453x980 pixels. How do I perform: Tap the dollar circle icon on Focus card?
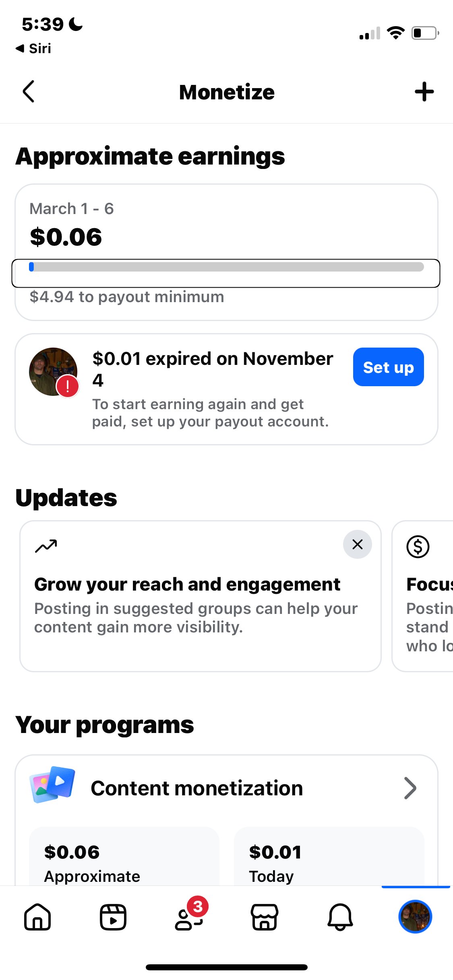point(418,546)
